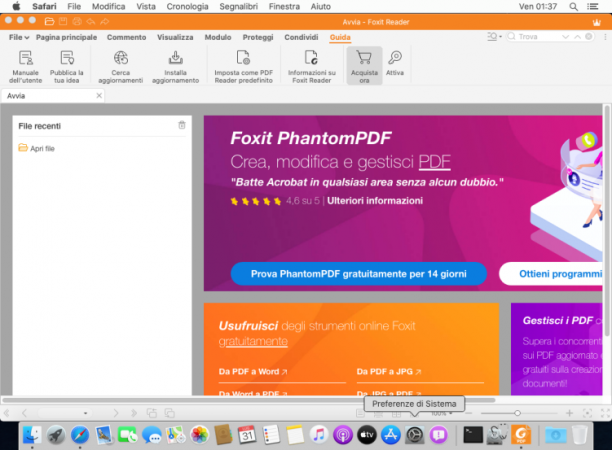Open Da PDF a Word link
Screen dimensions: 612x450
point(253,372)
